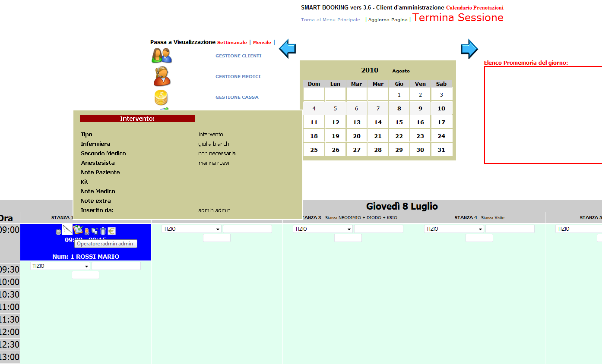Image resolution: width=602 pixels, height=364 pixels.
Task: Click the copy documents icon in booking
Action: (95, 232)
